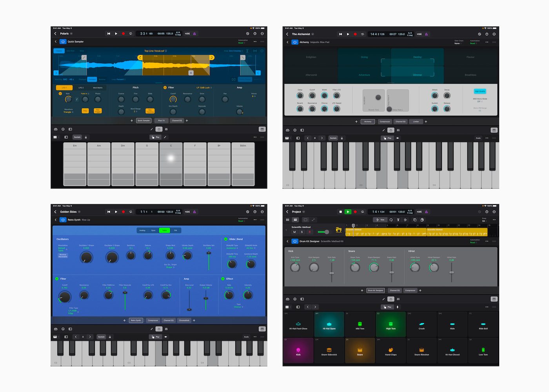Toggle Key Tracking in the Quick Sampler filter
Screen dimensions: 549x392
pyautogui.click(x=150, y=111)
